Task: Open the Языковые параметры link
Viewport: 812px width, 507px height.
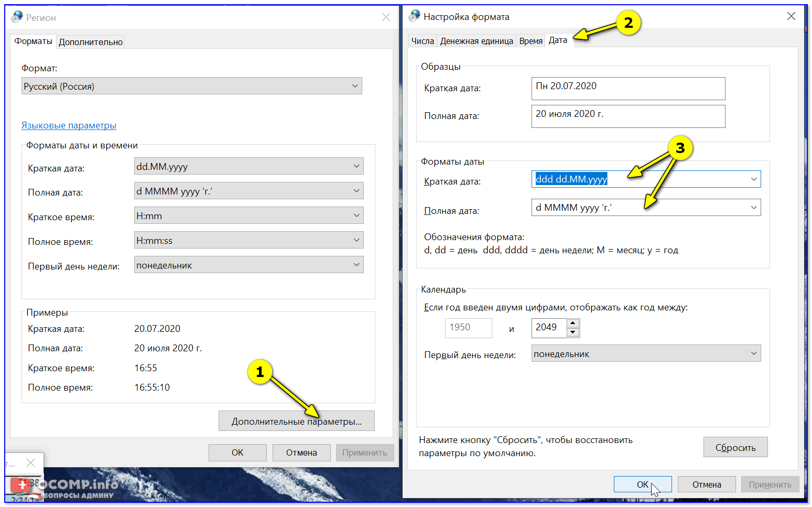Action: coord(69,125)
